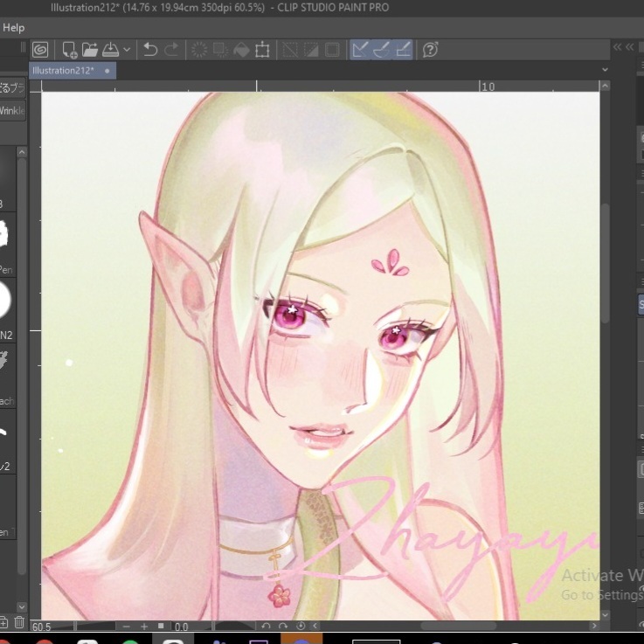Reset zoom with square button
The image size is (644, 644).
pos(161,626)
